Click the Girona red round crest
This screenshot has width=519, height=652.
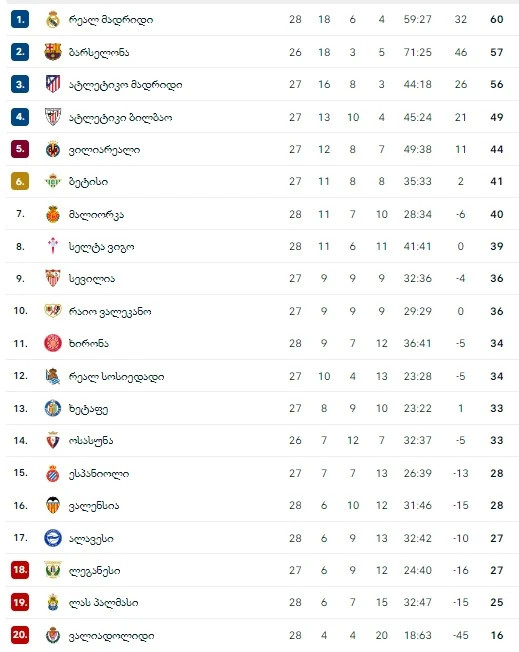(53, 343)
